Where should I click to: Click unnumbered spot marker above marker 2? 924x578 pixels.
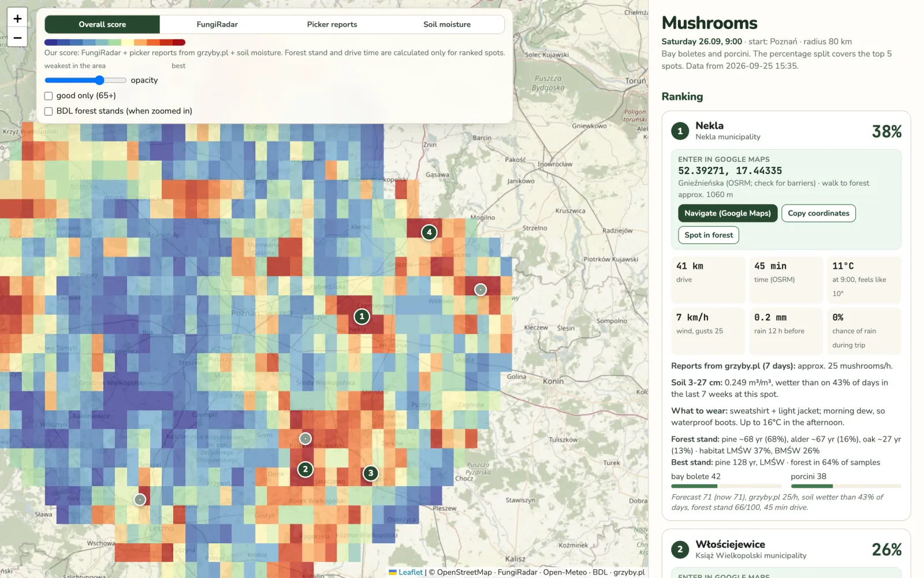[305, 439]
